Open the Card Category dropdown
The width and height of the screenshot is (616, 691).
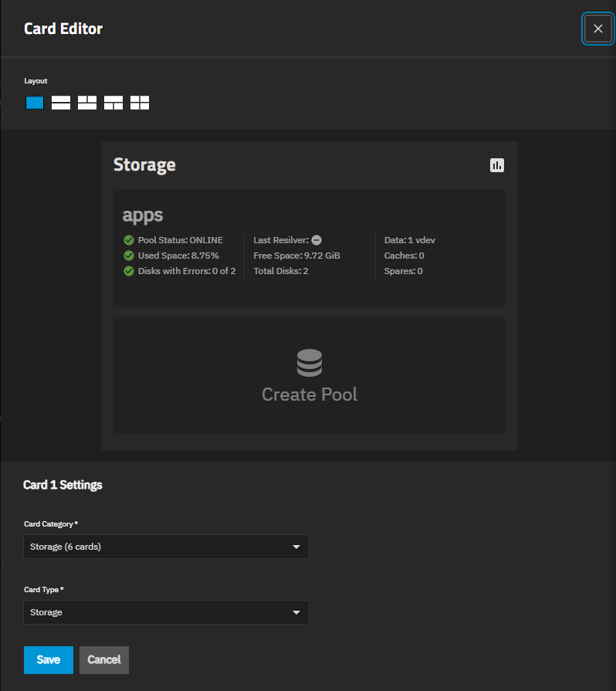166,547
